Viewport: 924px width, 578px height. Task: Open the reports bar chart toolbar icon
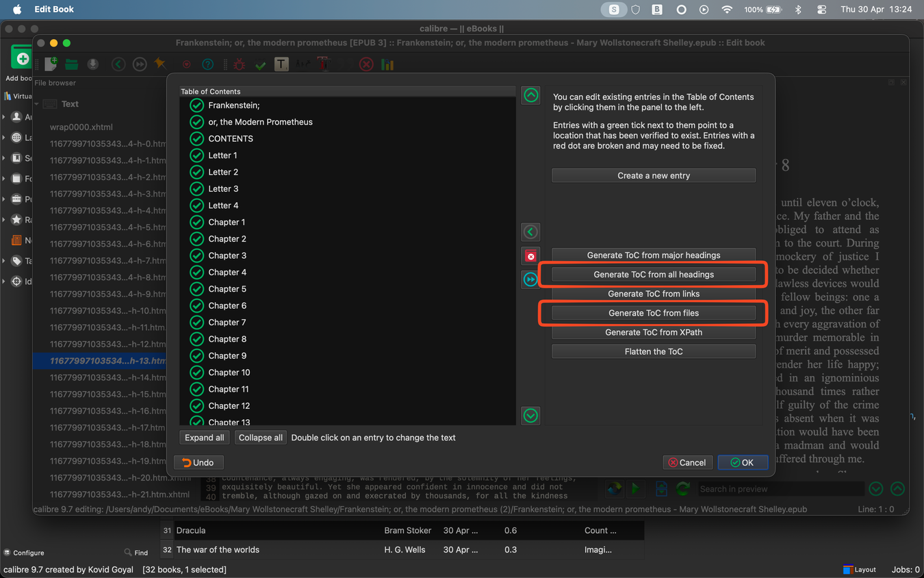click(x=387, y=64)
